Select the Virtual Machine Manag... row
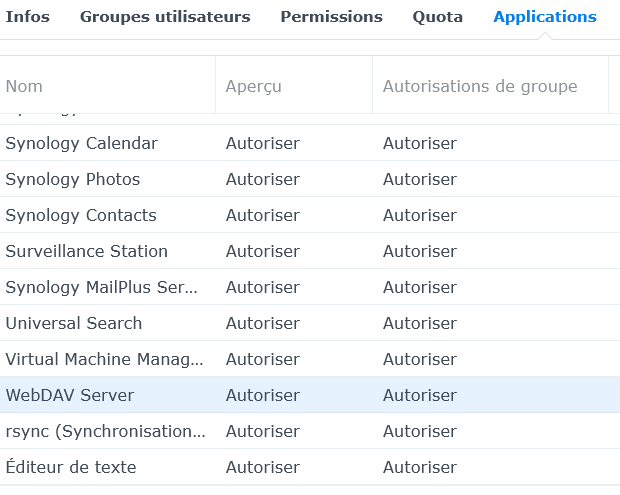This screenshot has height=495, width=620. [310, 359]
